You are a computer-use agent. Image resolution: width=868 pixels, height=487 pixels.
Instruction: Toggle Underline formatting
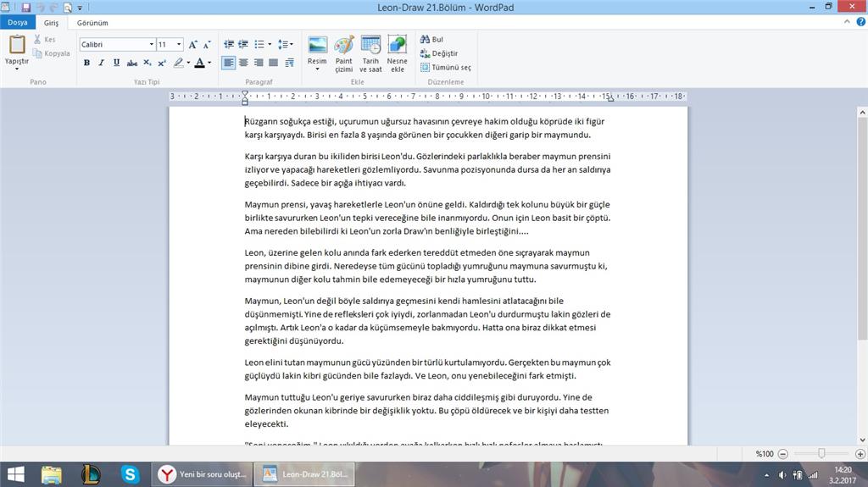tap(116, 63)
